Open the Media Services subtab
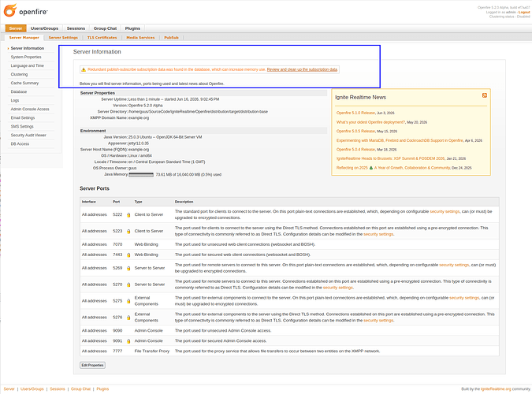 click(140, 38)
